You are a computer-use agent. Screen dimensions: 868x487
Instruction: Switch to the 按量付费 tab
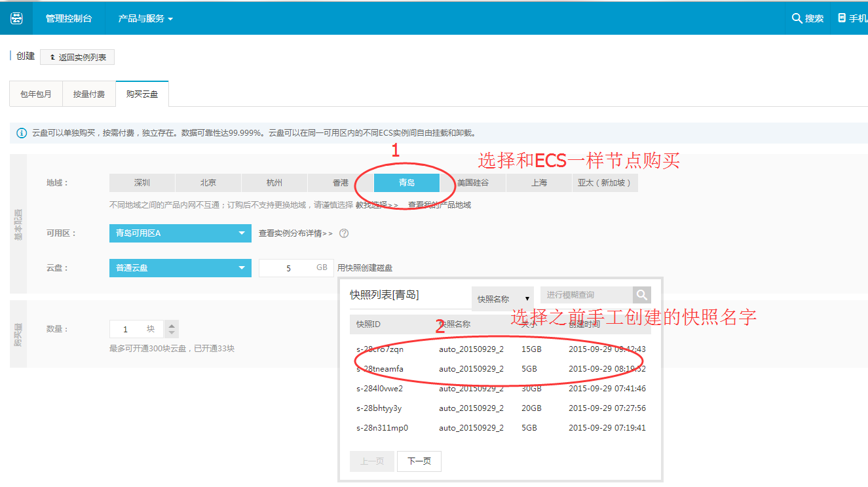click(x=89, y=94)
